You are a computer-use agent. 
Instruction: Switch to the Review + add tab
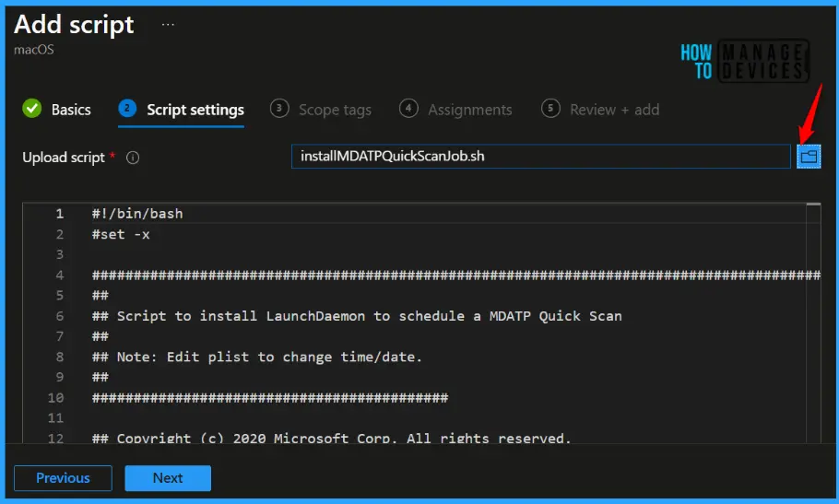point(614,110)
